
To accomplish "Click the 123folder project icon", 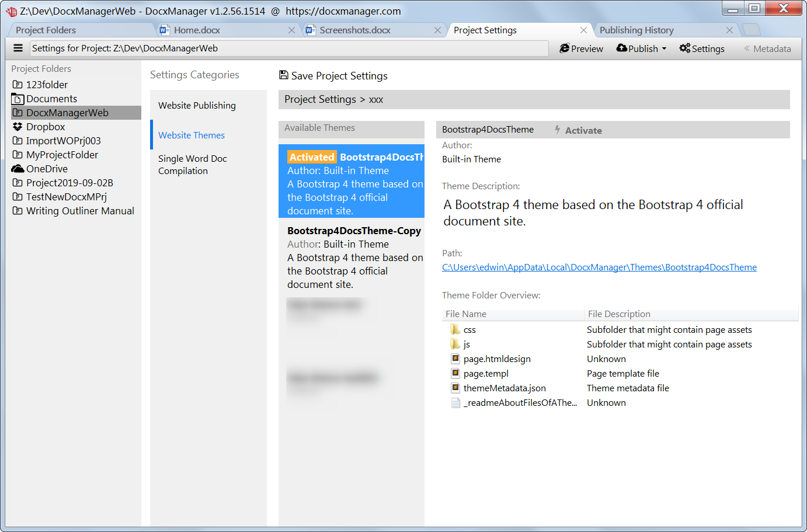I will tap(18, 85).
